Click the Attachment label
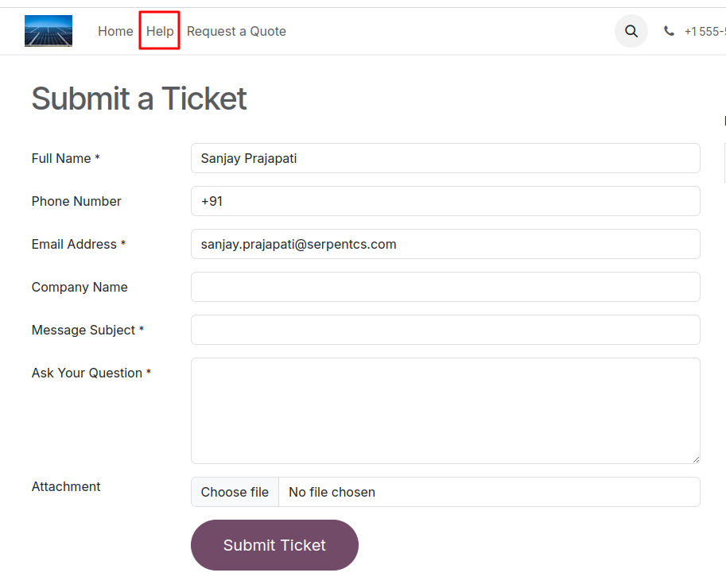This screenshot has height=588, width=726. coord(66,486)
